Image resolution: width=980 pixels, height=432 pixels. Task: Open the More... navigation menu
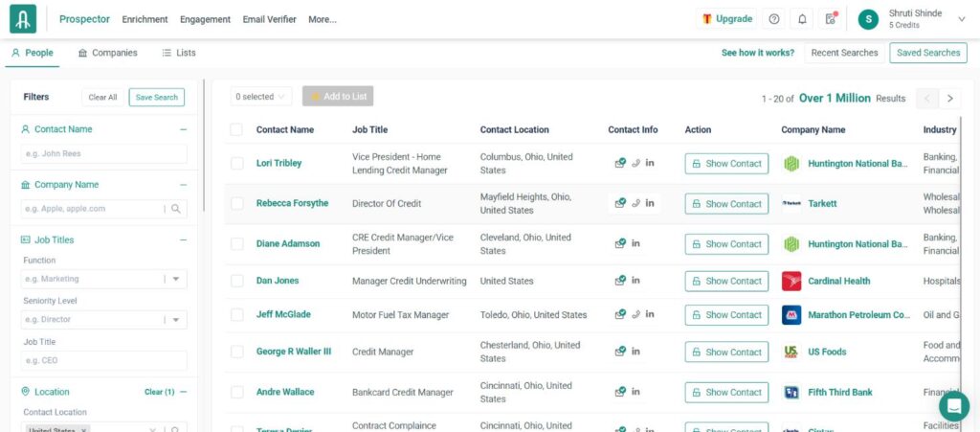click(x=323, y=19)
